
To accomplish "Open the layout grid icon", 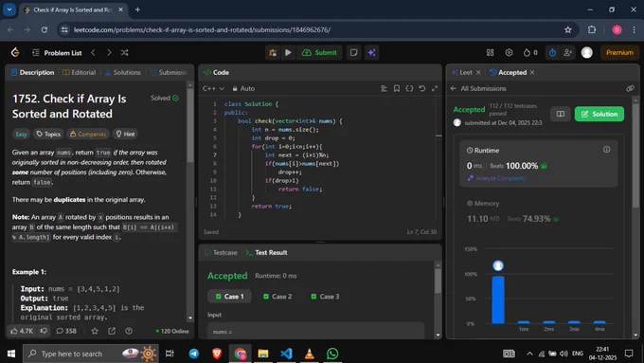I will tap(490, 53).
